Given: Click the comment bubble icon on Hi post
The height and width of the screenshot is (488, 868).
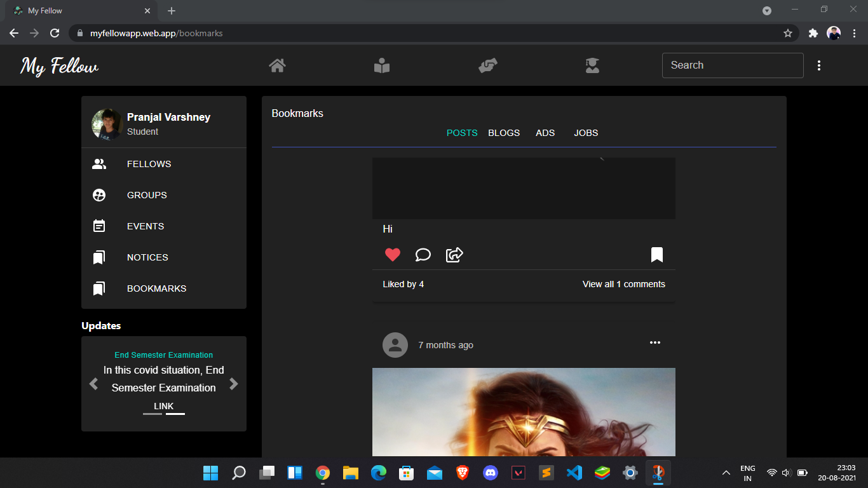Looking at the screenshot, I should coord(423,255).
